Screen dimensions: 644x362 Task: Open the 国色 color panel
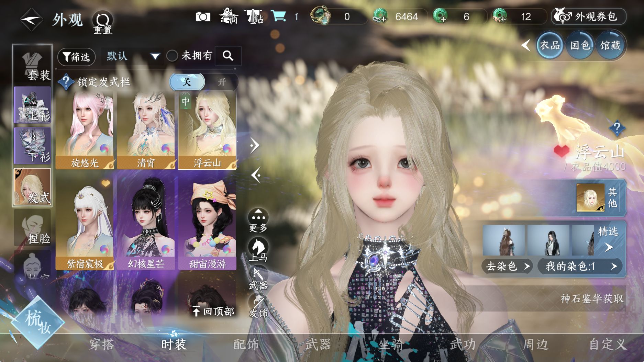click(x=580, y=45)
